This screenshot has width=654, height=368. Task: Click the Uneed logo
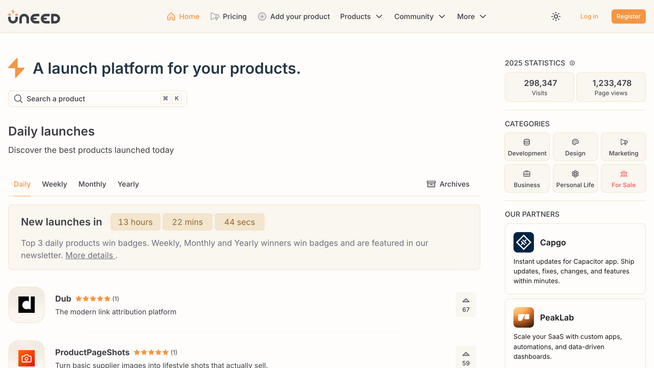34,17
